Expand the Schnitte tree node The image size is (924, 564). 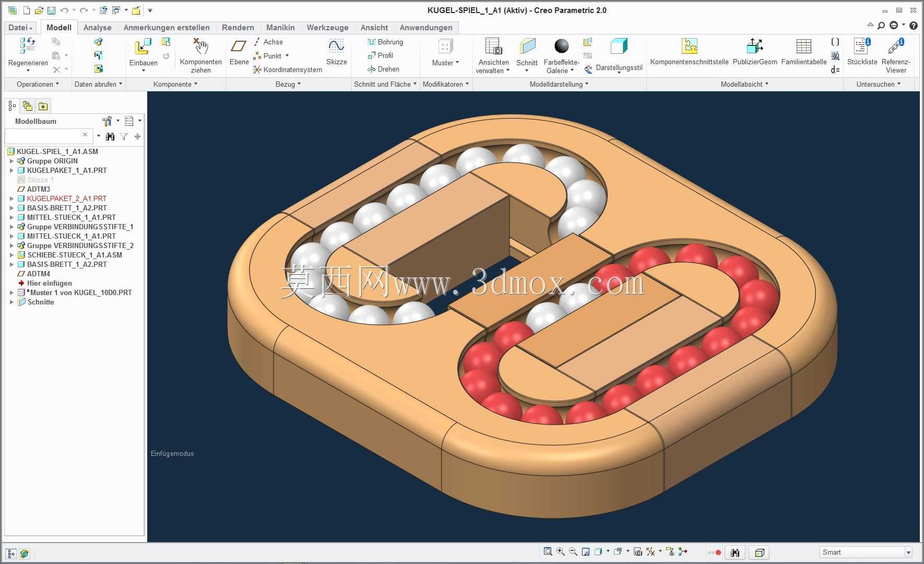11,302
